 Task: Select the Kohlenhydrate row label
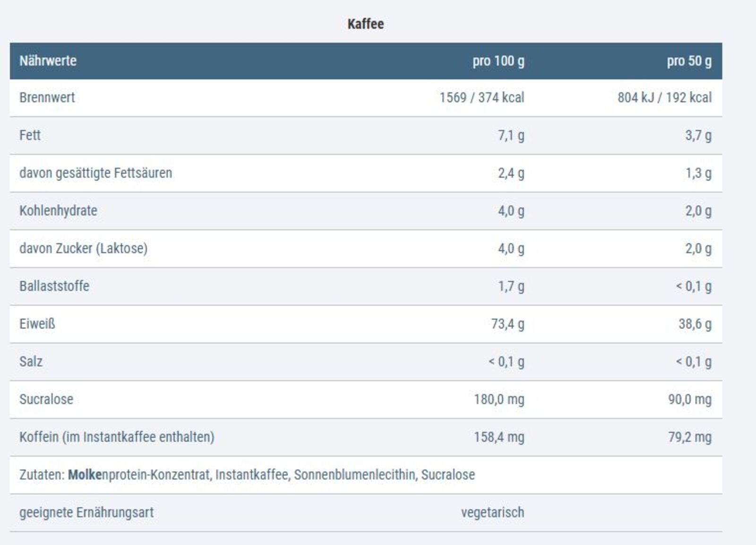[58, 211]
